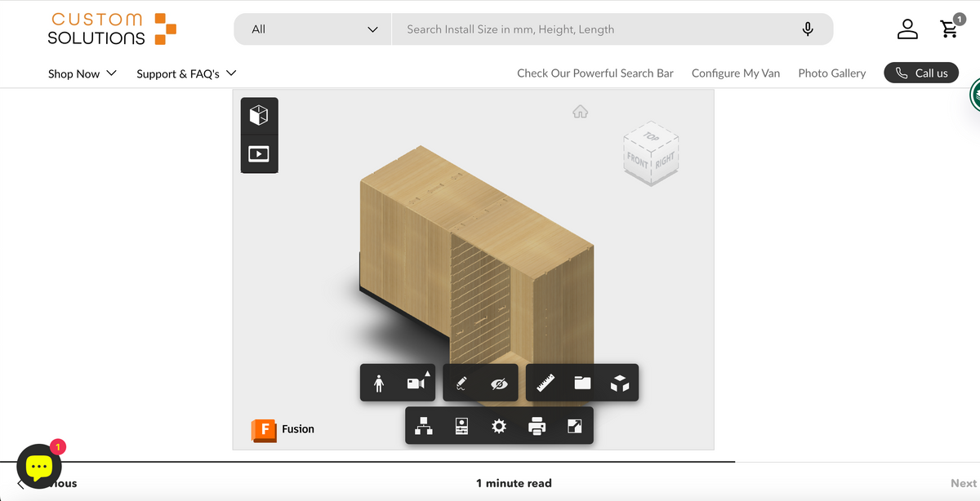The width and height of the screenshot is (980, 501).
Task: Open the model browser hierarchy
Action: pyautogui.click(x=424, y=426)
